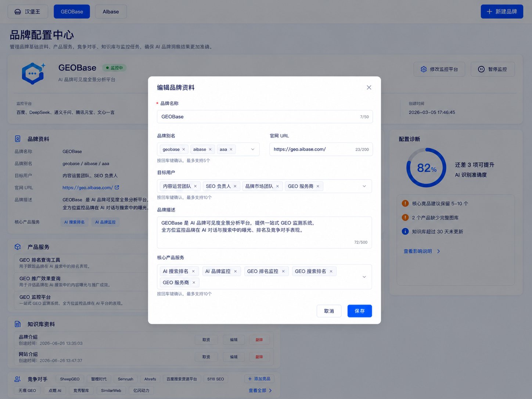Select the GEO 排名查询工具 product row
The image size is (532, 399).
[x=81, y=263]
